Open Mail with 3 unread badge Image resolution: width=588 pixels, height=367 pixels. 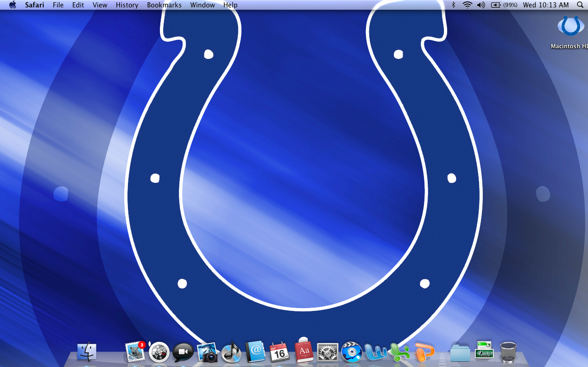(135, 352)
